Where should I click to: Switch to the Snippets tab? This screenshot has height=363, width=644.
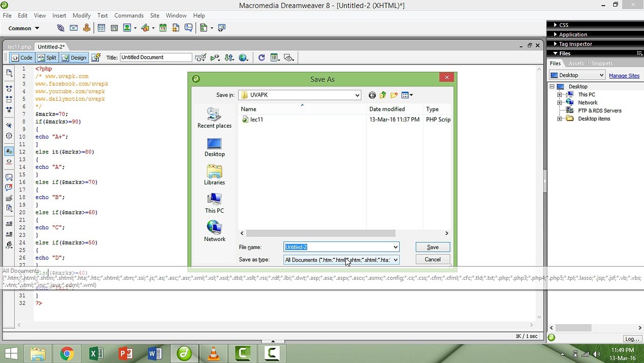tap(602, 64)
